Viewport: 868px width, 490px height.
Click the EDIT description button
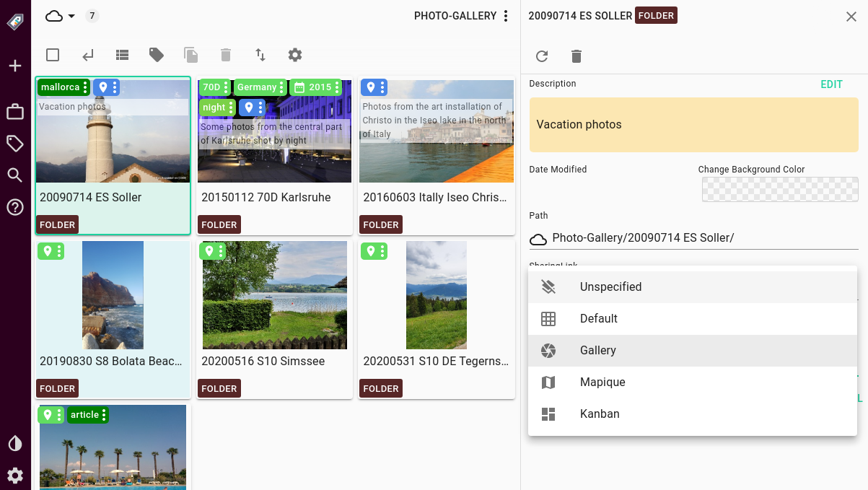click(x=831, y=84)
